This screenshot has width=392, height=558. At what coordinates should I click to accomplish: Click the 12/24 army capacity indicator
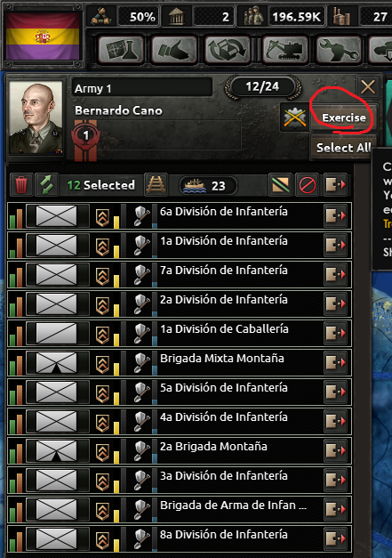(x=262, y=86)
